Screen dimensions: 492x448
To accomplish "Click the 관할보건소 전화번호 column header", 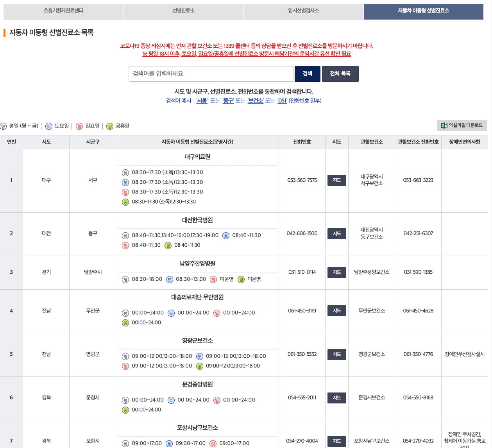I will pyautogui.click(x=418, y=142).
